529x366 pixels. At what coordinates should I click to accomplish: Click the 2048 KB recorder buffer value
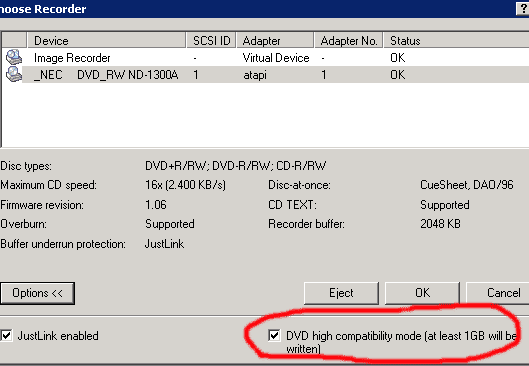point(440,224)
